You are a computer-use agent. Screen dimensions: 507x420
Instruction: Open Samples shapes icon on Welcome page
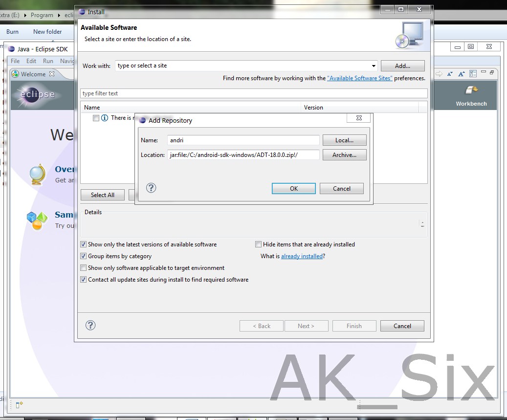pos(37,221)
